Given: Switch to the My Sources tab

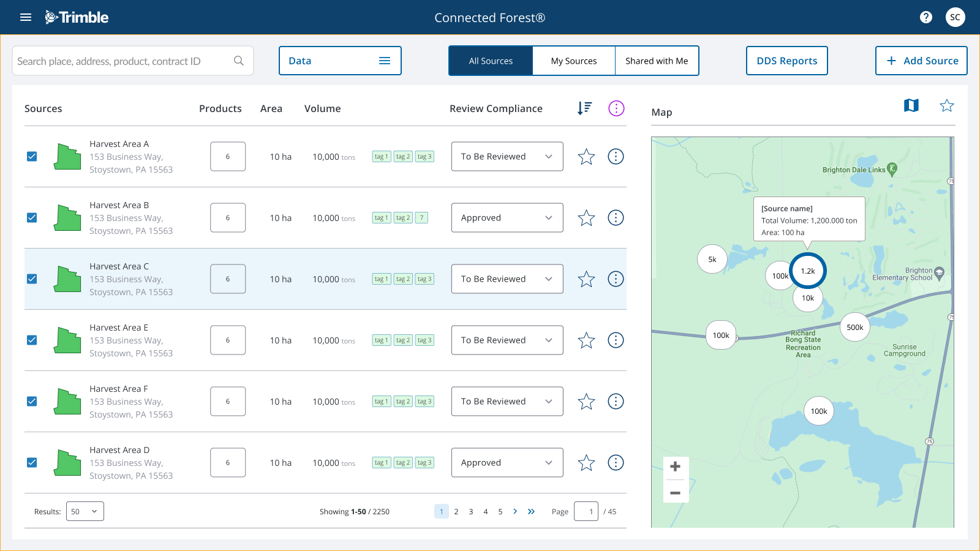Looking at the screenshot, I should pos(573,61).
